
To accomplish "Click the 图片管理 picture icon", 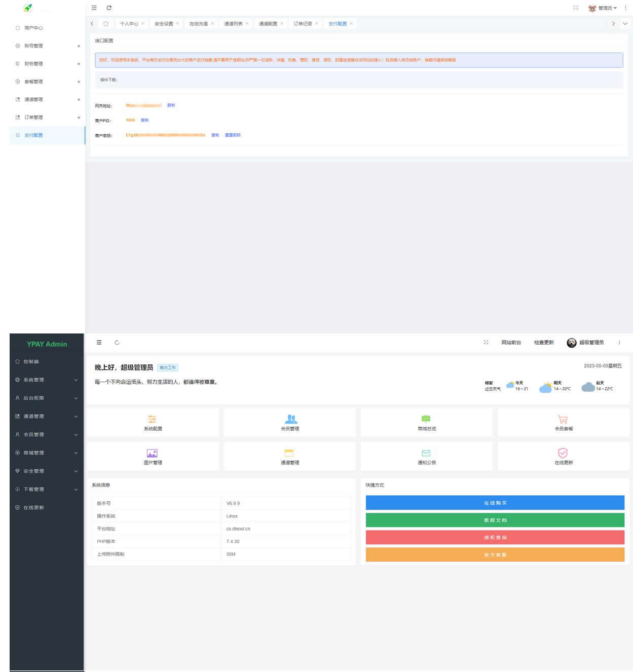I will [x=152, y=453].
